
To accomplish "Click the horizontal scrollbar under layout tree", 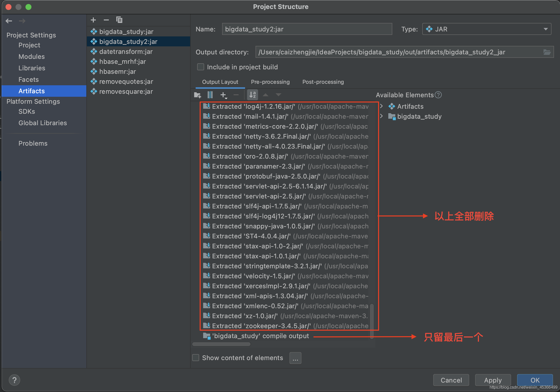I will (x=222, y=344).
